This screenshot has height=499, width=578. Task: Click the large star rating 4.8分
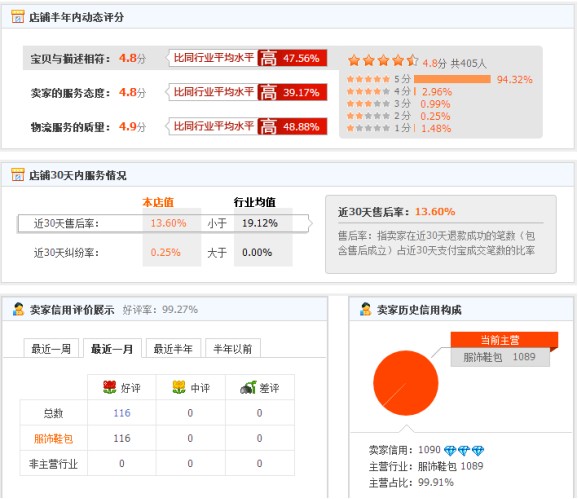coord(383,60)
